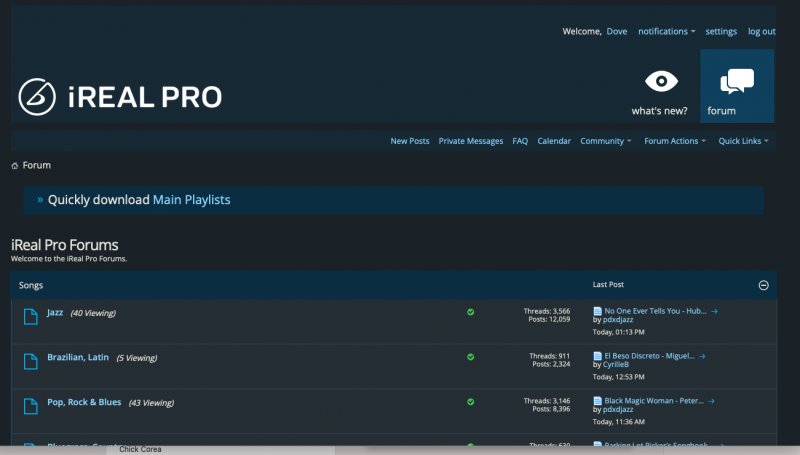Open pdxdjazz profile in the Jazz row
The height and width of the screenshot is (455, 800).
pyautogui.click(x=618, y=320)
